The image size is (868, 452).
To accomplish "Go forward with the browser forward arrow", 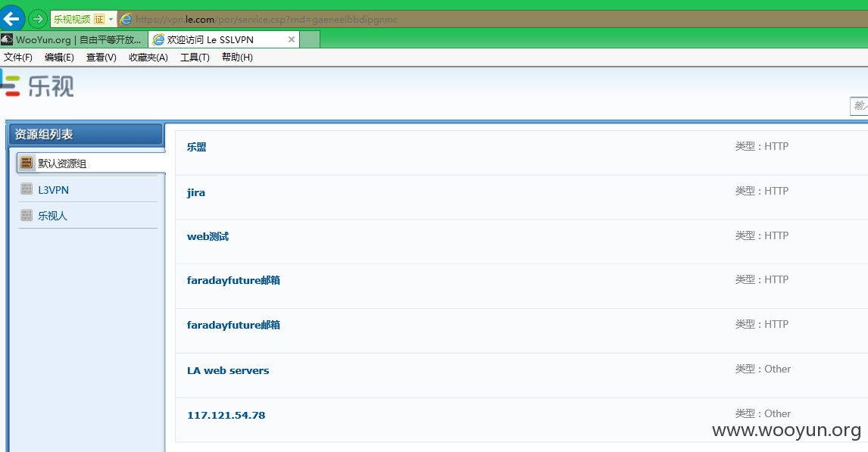I will [37, 19].
